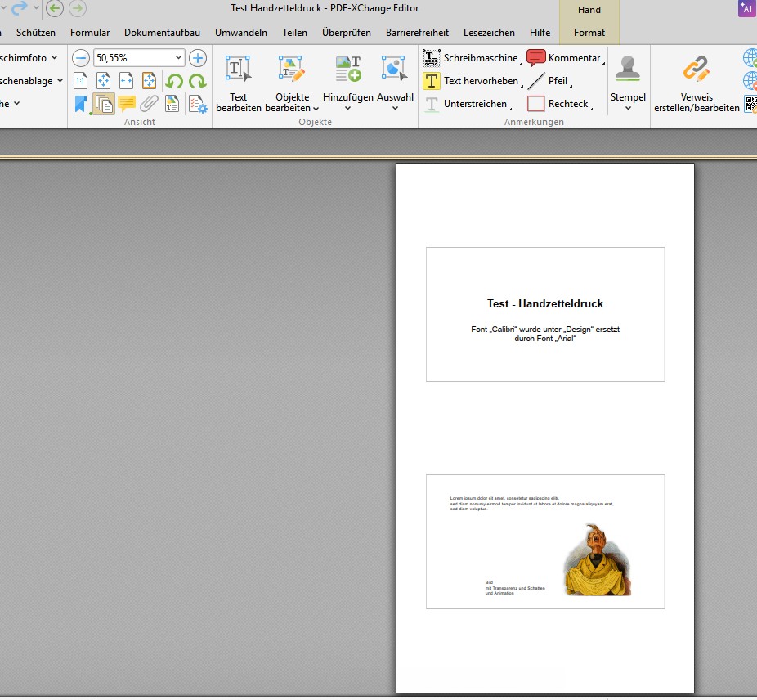Expand the Hinzufügen dropdown
The height and width of the screenshot is (700, 757).
coord(347,109)
